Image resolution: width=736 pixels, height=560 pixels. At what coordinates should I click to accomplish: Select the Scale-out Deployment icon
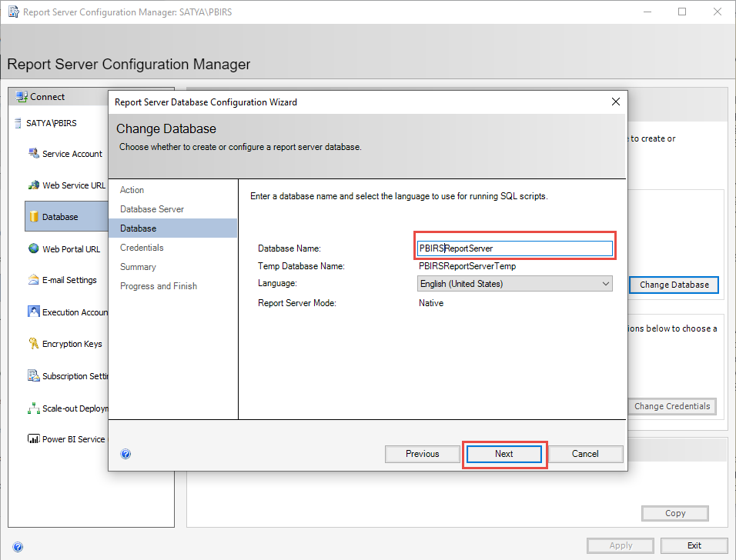click(x=32, y=408)
